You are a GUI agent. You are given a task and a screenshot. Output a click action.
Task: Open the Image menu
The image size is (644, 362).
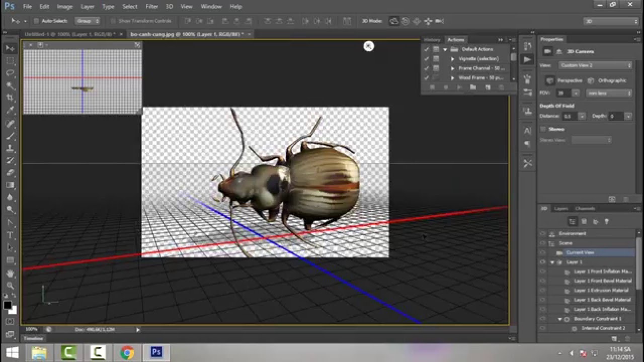tap(64, 7)
